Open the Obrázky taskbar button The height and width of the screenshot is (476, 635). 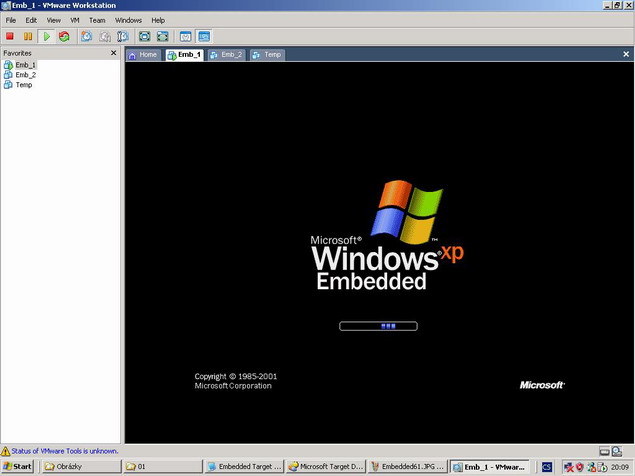[81, 467]
